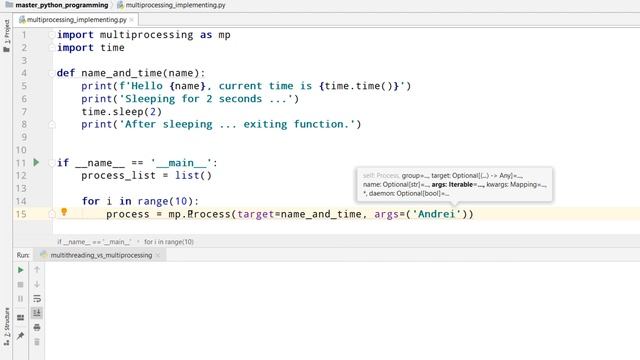Click the target keyword argument on line 15

point(256,214)
